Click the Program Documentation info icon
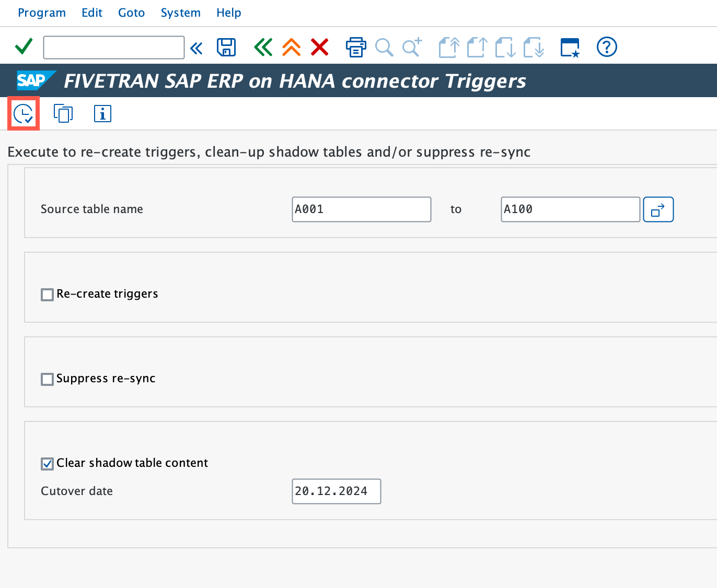Image resolution: width=717 pixels, height=588 pixels. (103, 113)
